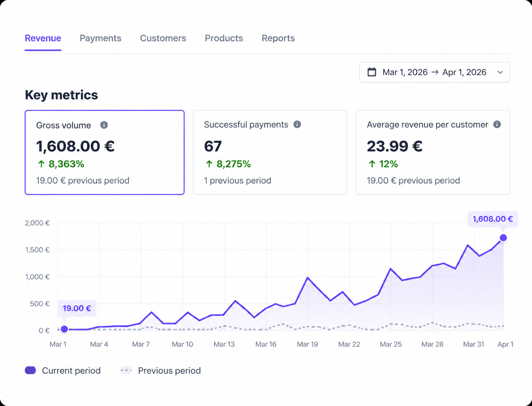
Task: Click info icon beside Average revenue per customer
Action: coord(497,124)
